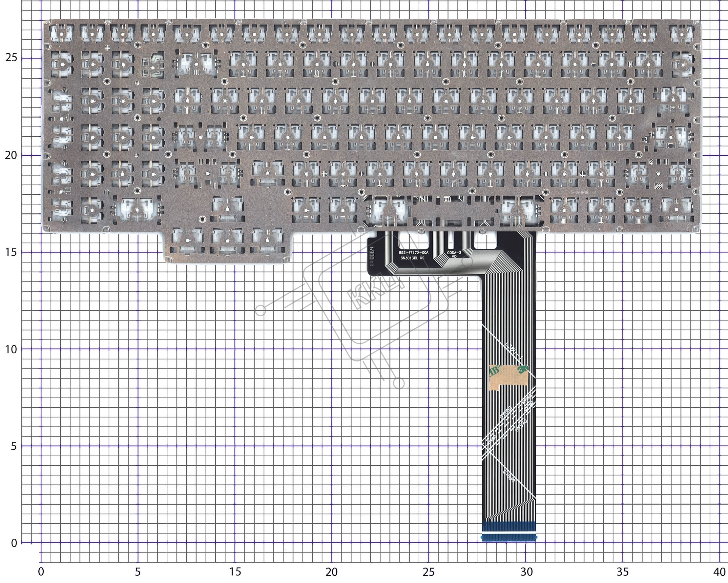Image resolution: width=728 pixels, height=583 pixels.
Task: Click the SN3013BL US model text
Action: point(412,258)
